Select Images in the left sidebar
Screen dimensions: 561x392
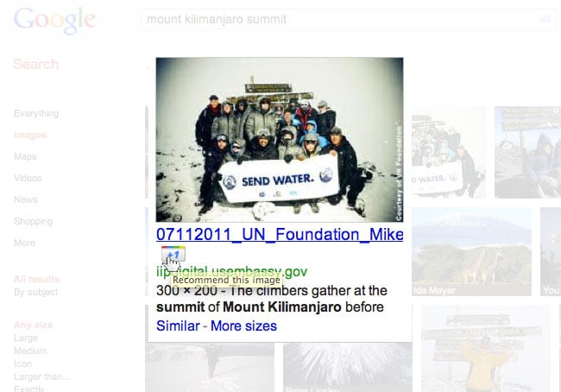pyautogui.click(x=30, y=135)
